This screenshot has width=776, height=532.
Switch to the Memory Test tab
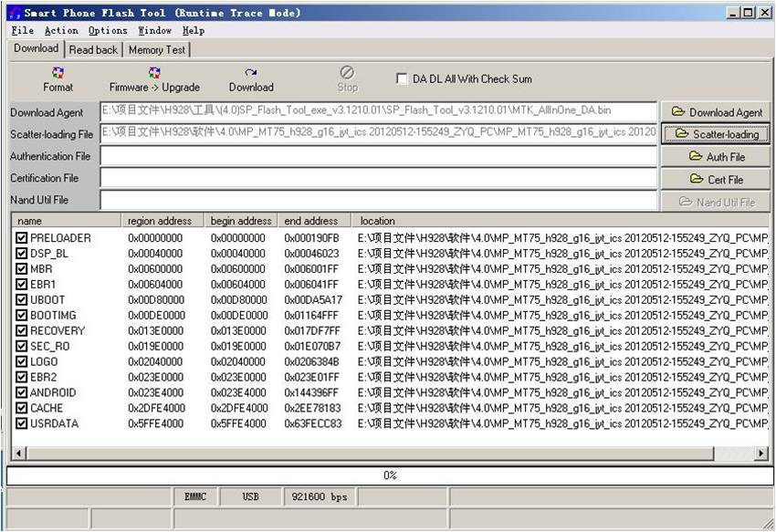point(156,50)
